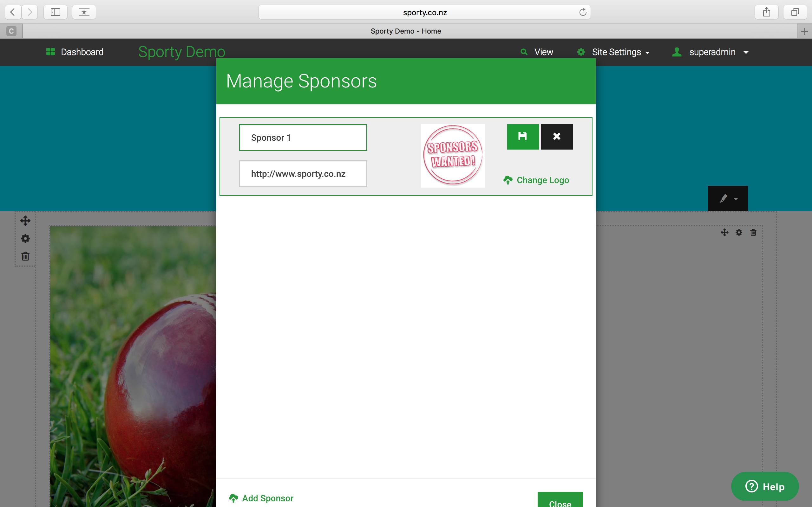Cancel editing with the black X button
The image size is (812, 507).
coord(557,137)
